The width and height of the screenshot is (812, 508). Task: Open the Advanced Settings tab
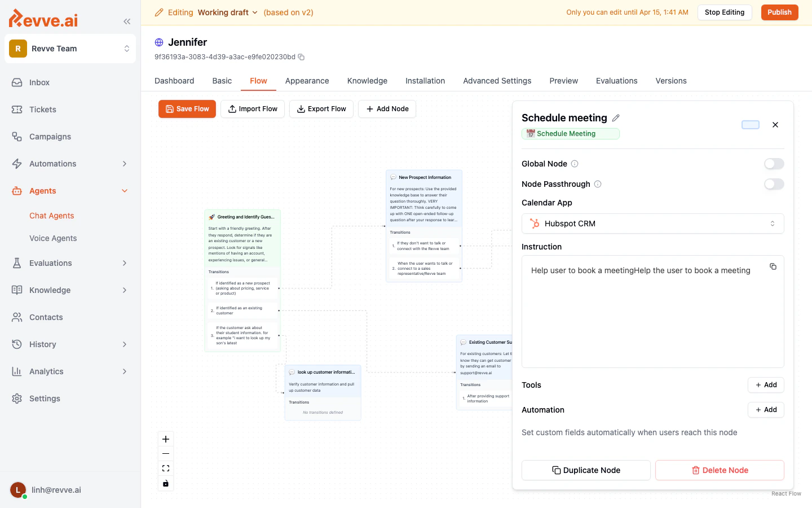click(497, 81)
